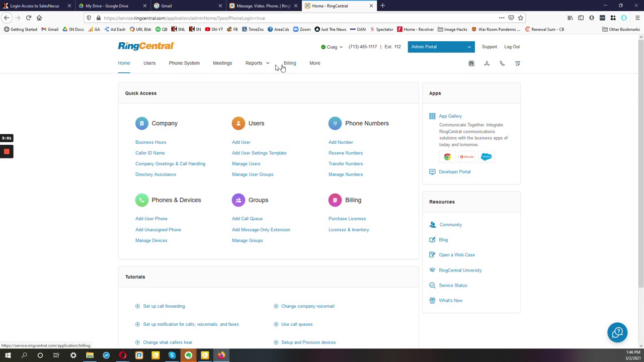Open Skype from the taskbar
644x362 pixels.
coord(172,355)
